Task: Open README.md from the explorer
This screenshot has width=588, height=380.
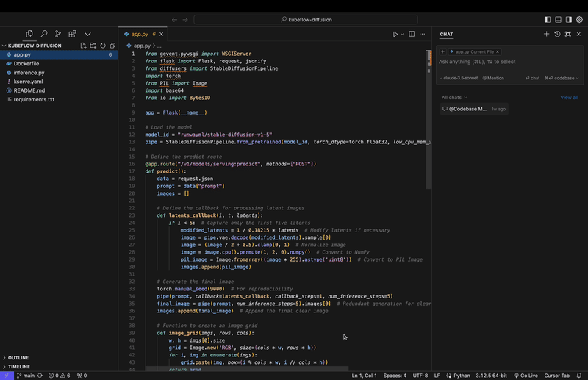Action: coord(59,90)
